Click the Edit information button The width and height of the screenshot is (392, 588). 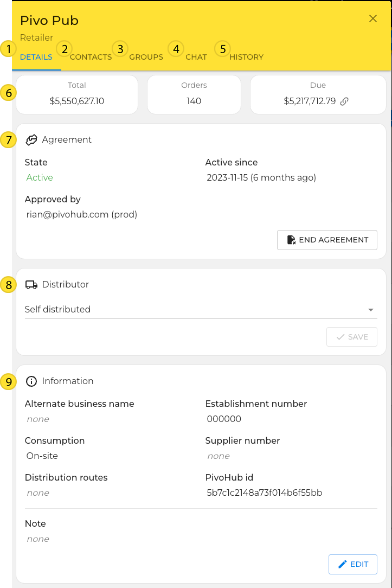coord(353,564)
